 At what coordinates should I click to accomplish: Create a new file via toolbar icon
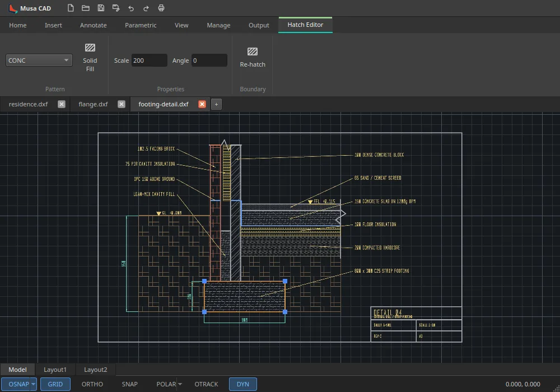click(x=71, y=8)
